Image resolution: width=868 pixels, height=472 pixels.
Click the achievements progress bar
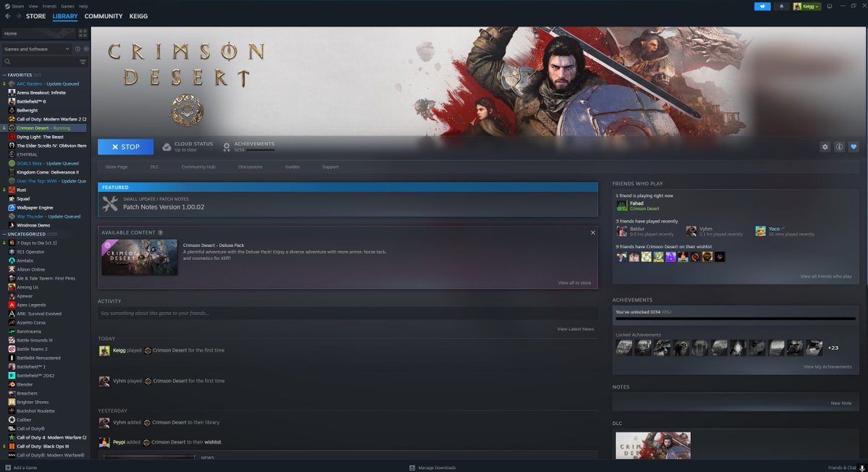[x=736, y=319]
